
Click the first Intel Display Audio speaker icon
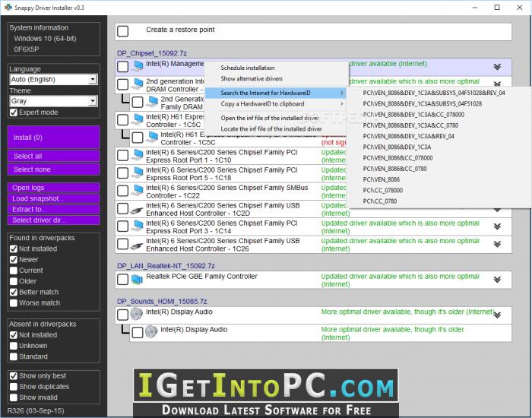(x=137, y=314)
